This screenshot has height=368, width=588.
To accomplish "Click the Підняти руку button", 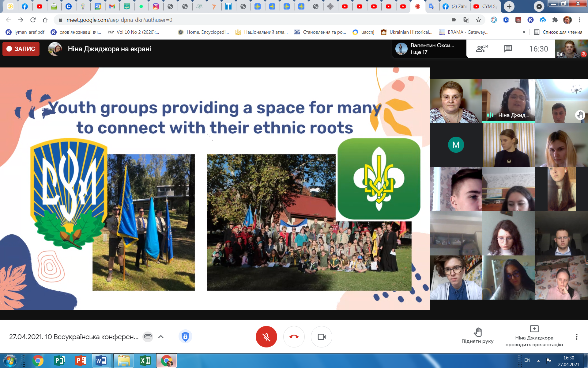I will [477, 335].
